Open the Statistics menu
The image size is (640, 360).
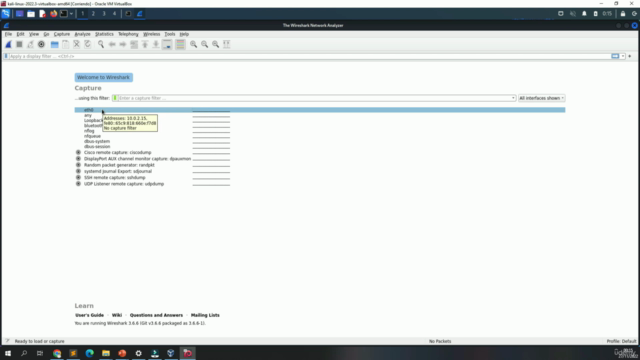[x=104, y=34]
